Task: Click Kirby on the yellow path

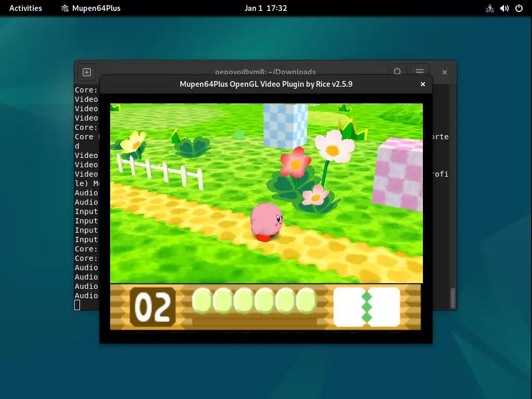Action: 267,221
